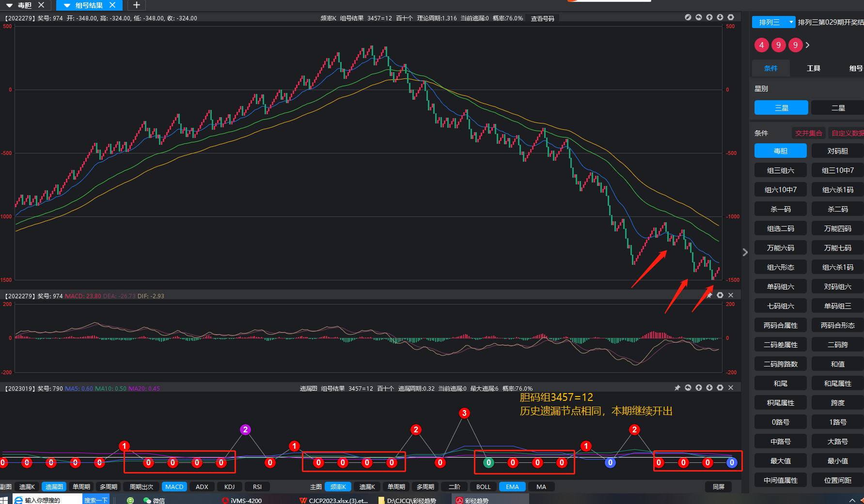Open dropdown arrow on 组号结果 tab
The height and width of the screenshot is (504, 864).
coord(67,5)
